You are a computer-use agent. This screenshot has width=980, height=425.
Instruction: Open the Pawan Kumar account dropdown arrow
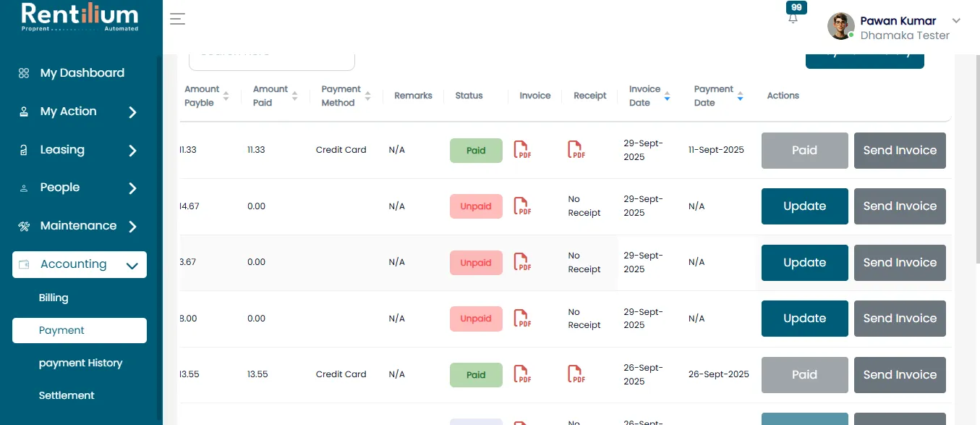pos(956,21)
